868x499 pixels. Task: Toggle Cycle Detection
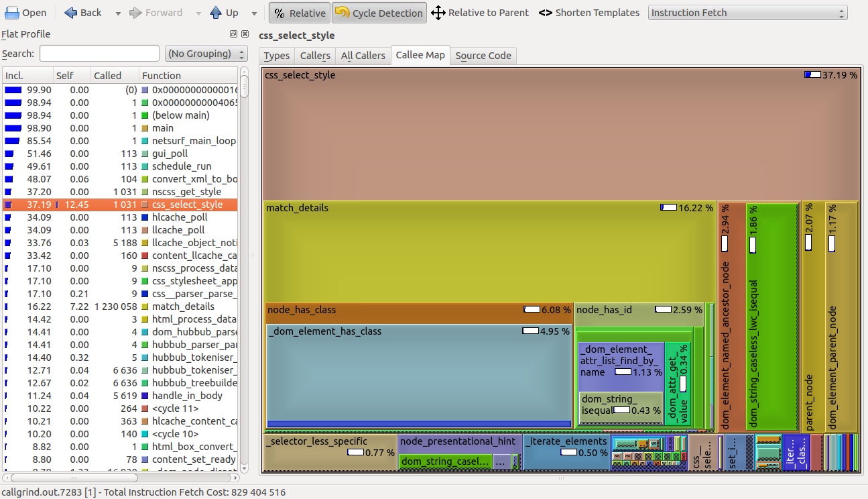click(379, 13)
